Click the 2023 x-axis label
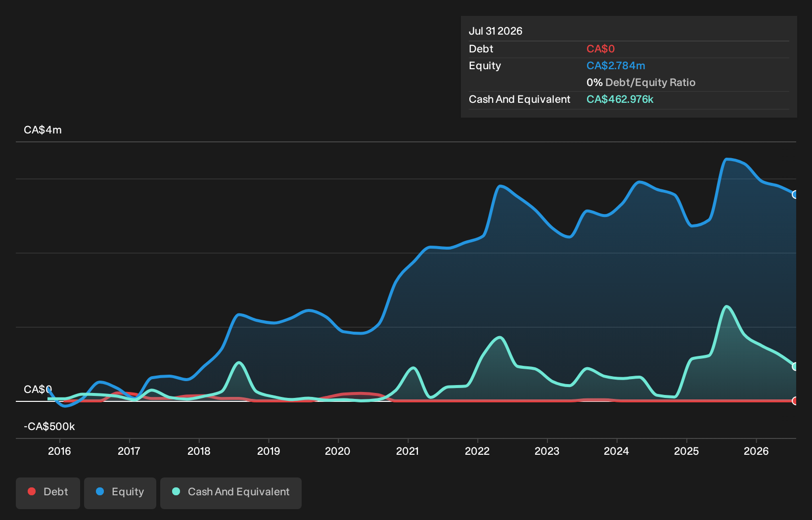The height and width of the screenshot is (520, 812). tap(547, 451)
